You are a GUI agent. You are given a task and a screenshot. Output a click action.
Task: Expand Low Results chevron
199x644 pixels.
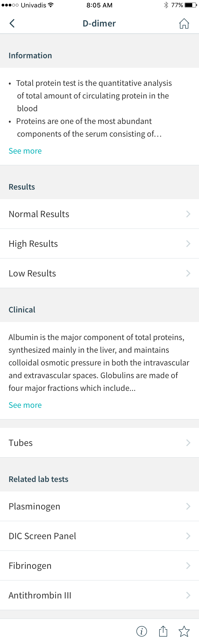pyautogui.click(x=188, y=273)
